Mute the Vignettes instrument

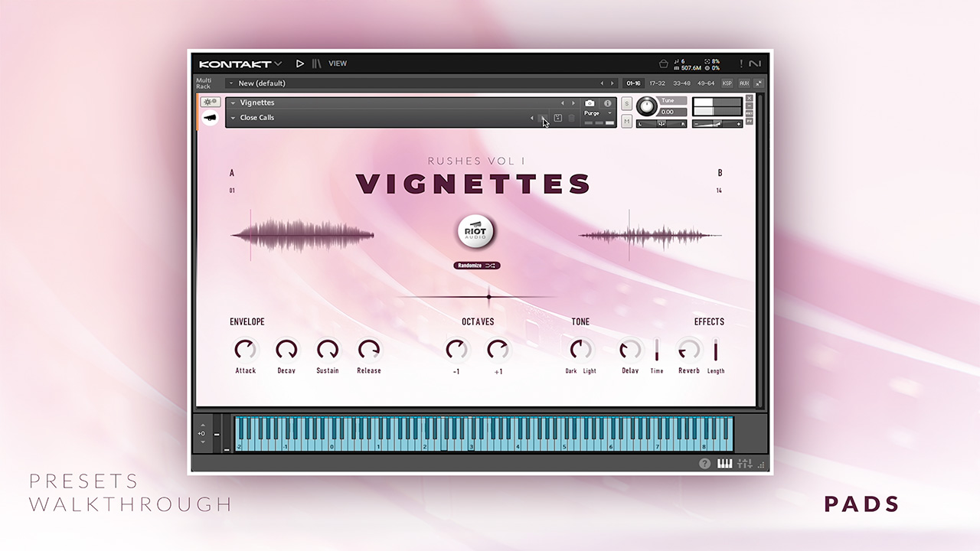click(x=627, y=121)
